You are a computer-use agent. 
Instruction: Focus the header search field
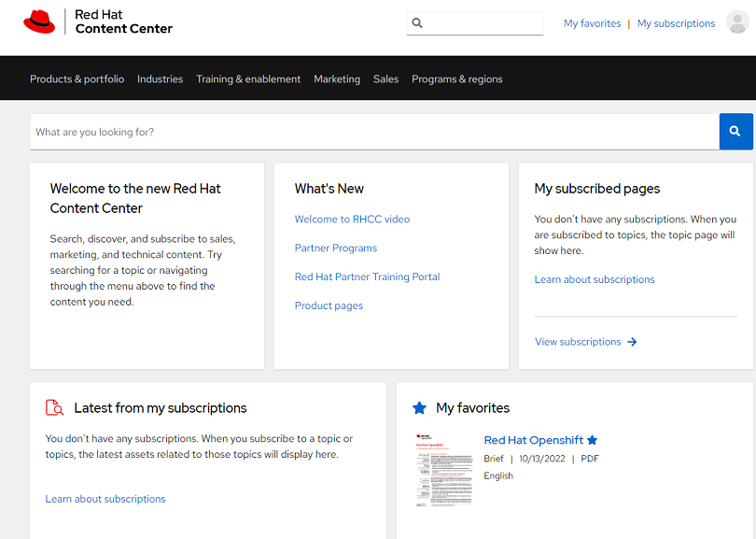(x=475, y=23)
